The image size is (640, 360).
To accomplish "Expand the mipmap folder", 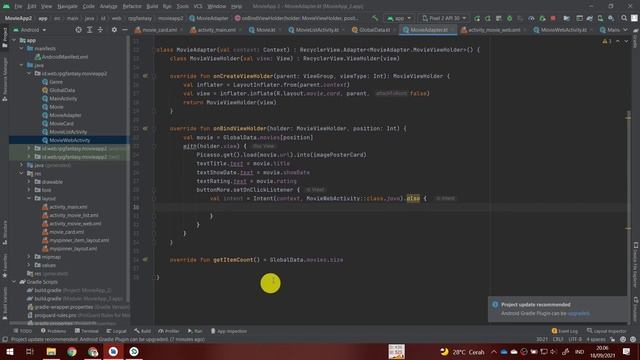I will [29, 257].
